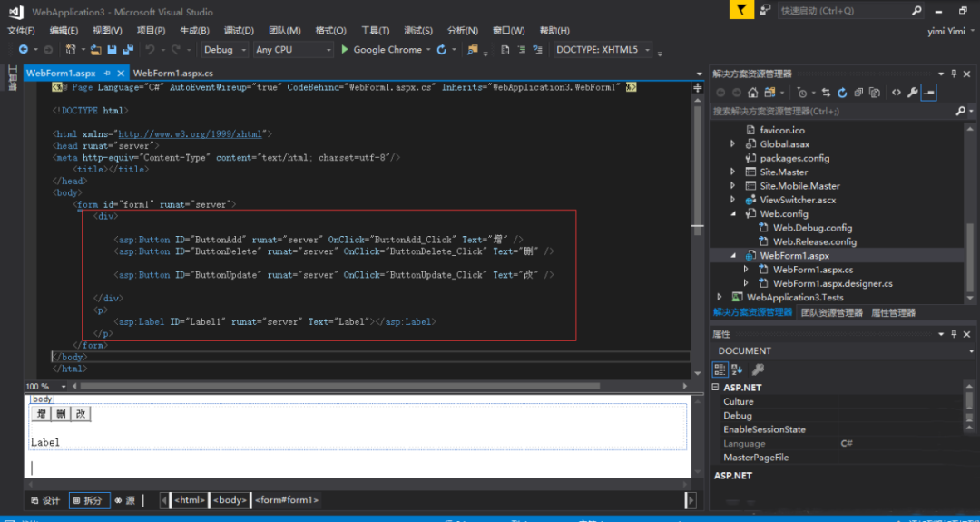The width and height of the screenshot is (980, 522).
Task: Expand the Site.Master tree node
Action: tap(733, 172)
